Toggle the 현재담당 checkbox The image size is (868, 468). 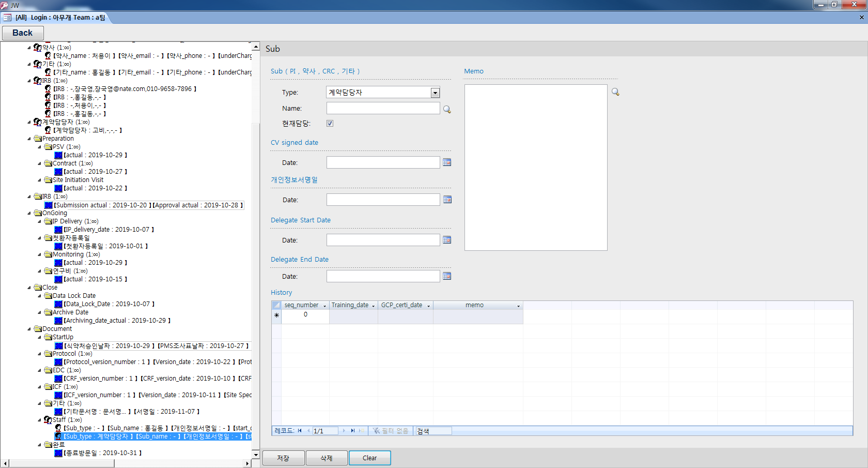[x=329, y=123]
